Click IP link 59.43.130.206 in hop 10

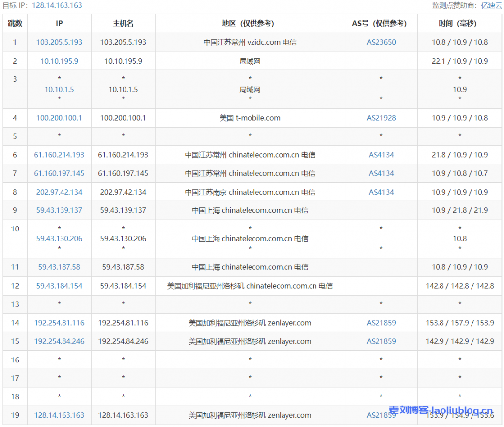pos(59,239)
